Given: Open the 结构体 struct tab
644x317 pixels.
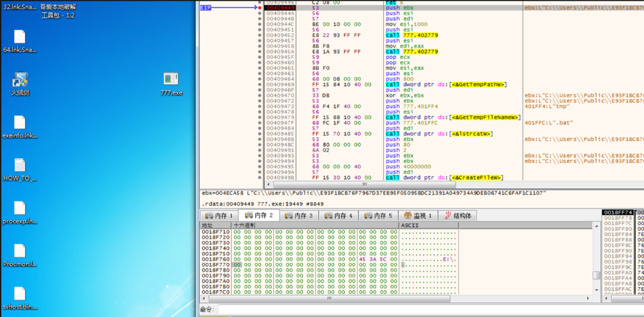Looking at the screenshot, I should [457, 216].
